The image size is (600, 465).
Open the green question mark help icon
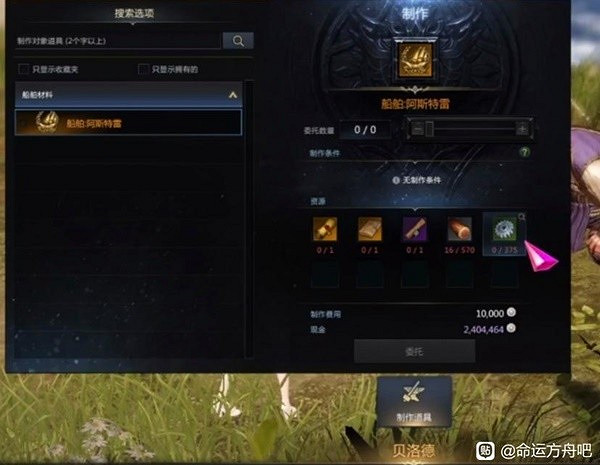[x=524, y=152]
